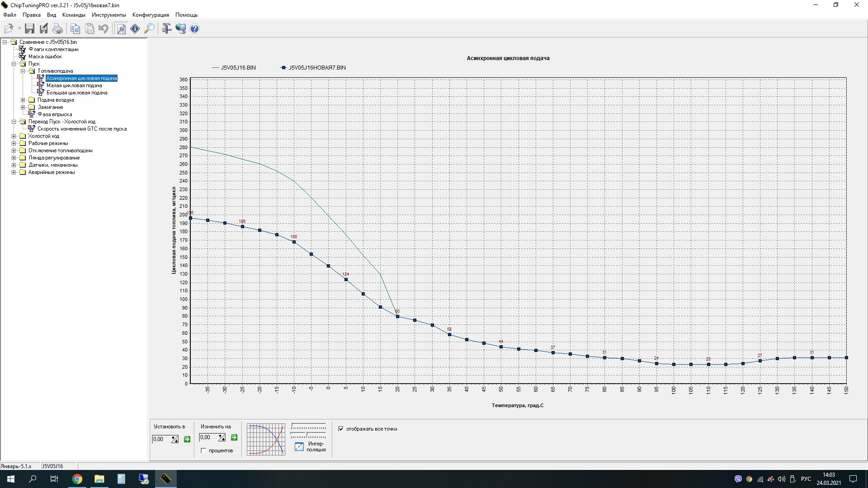Open the 'Инструменты' menu
This screenshot has width=868, height=488.
(108, 15)
